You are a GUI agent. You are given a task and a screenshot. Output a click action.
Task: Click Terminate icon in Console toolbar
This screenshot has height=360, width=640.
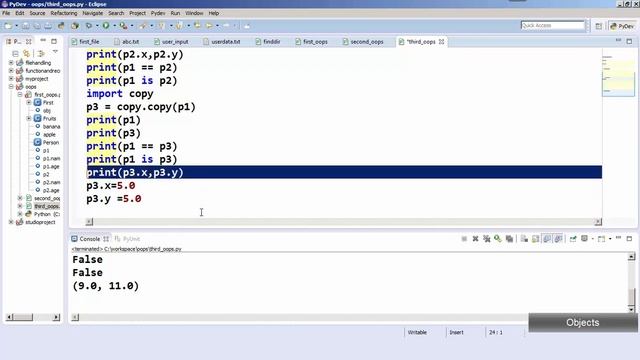464,239
